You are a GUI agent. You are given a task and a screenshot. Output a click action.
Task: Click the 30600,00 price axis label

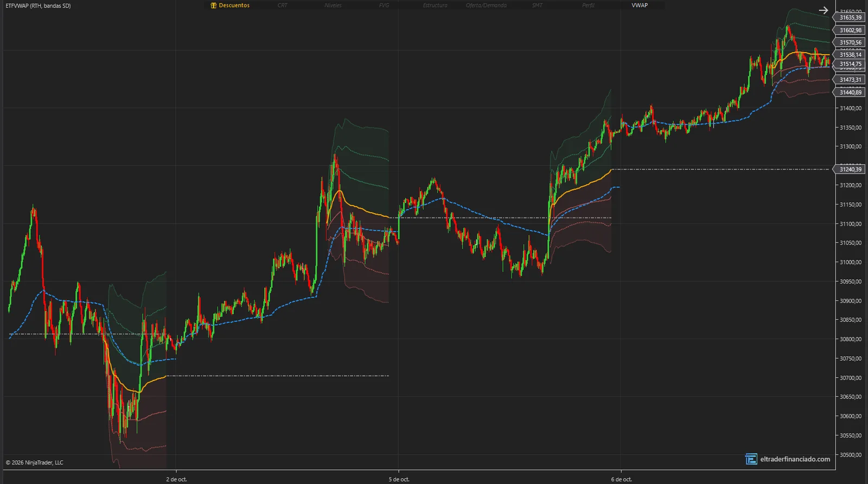point(851,416)
